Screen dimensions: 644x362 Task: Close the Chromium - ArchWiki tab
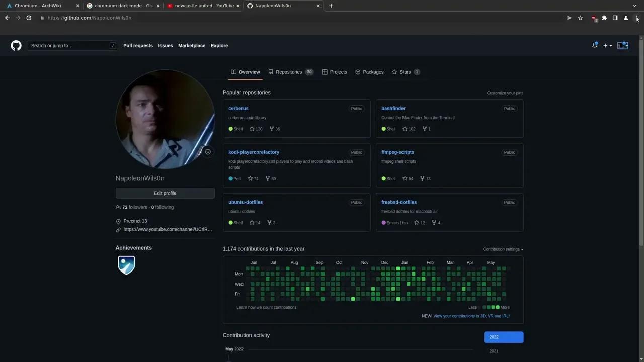77,6
